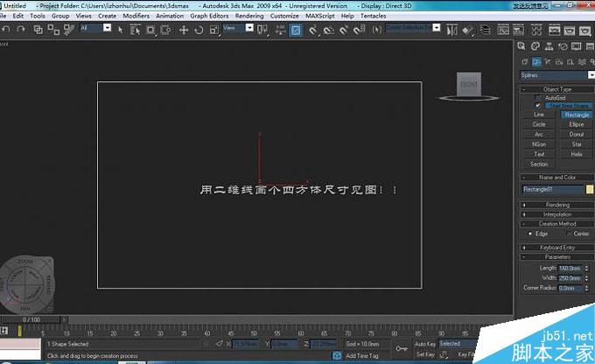
Task: Select the Center creation method radio
Action: click(569, 234)
